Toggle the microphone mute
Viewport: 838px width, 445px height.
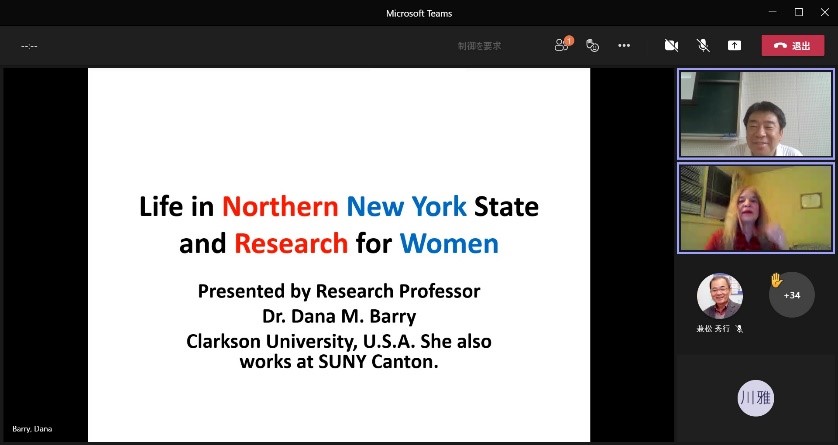703,46
